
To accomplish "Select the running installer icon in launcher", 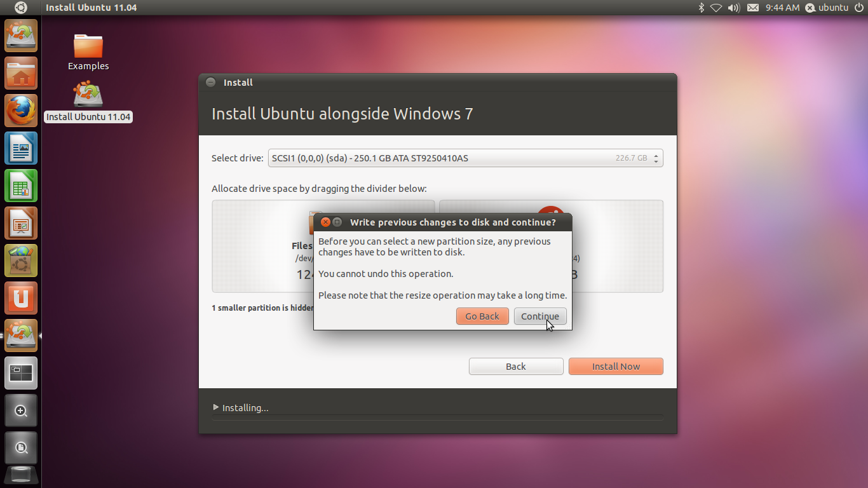I will [21, 335].
